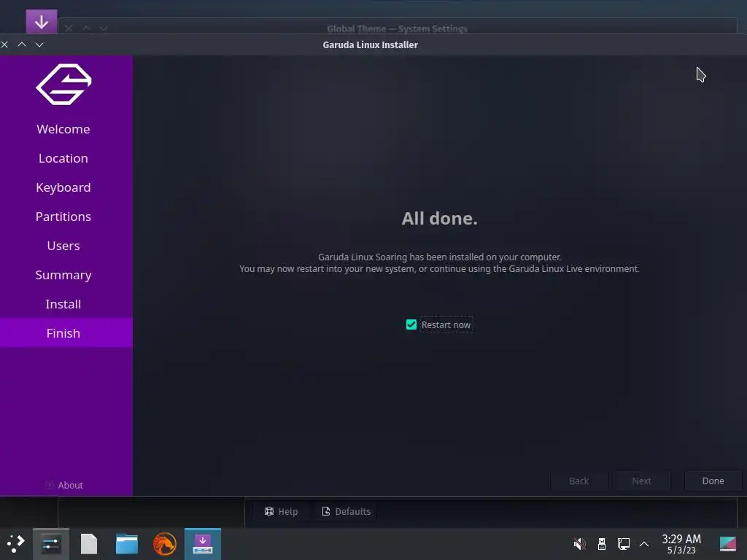This screenshot has width=747, height=560.
Task: Select the Summary step in sidebar
Action: [x=63, y=275]
